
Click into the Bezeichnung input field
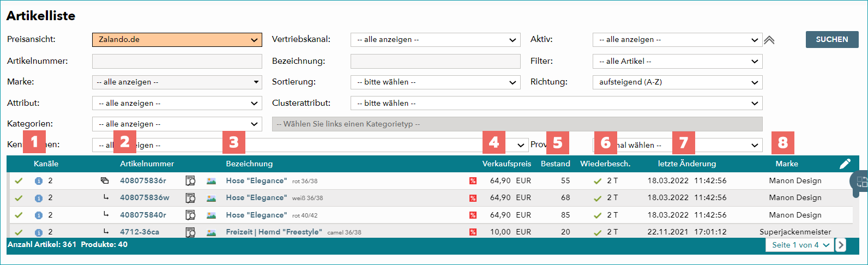coord(436,61)
